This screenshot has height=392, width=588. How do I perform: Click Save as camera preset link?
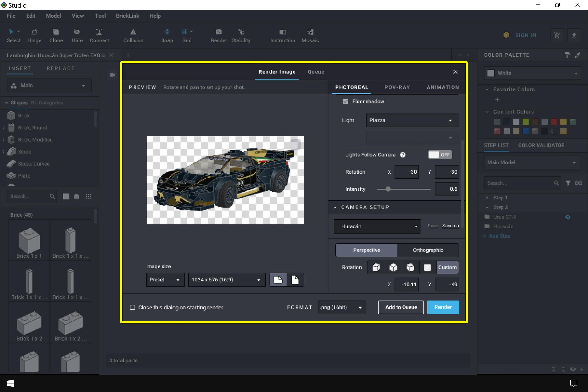pos(450,226)
